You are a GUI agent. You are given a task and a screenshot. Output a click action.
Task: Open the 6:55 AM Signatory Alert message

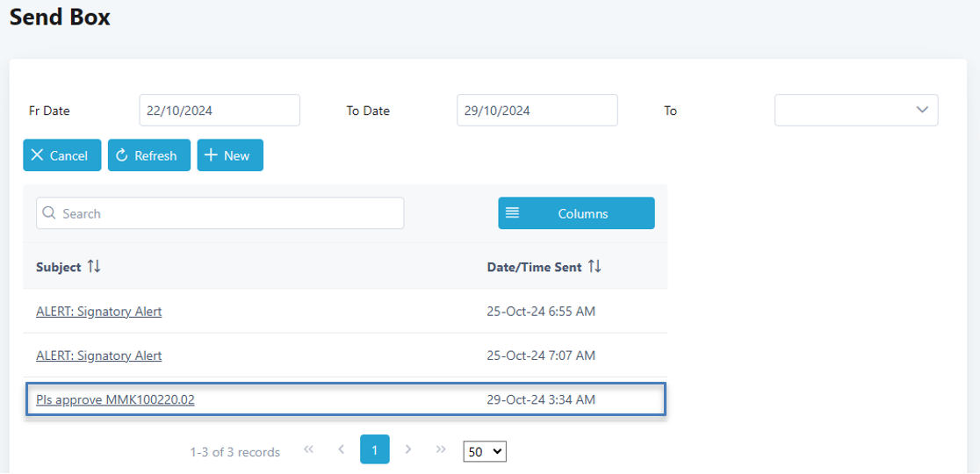point(98,312)
